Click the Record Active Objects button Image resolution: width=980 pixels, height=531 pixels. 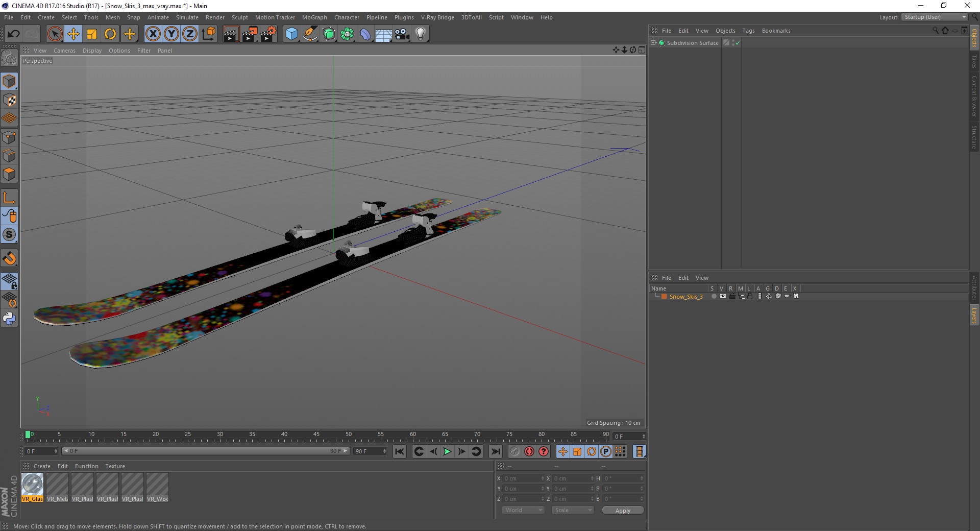(x=514, y=451)
